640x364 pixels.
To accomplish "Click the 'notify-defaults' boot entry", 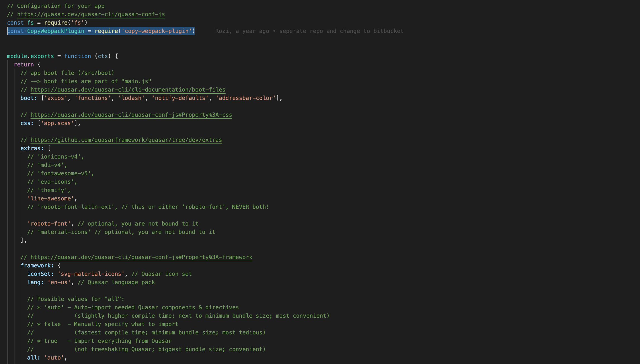I will [x=180, y=98].
